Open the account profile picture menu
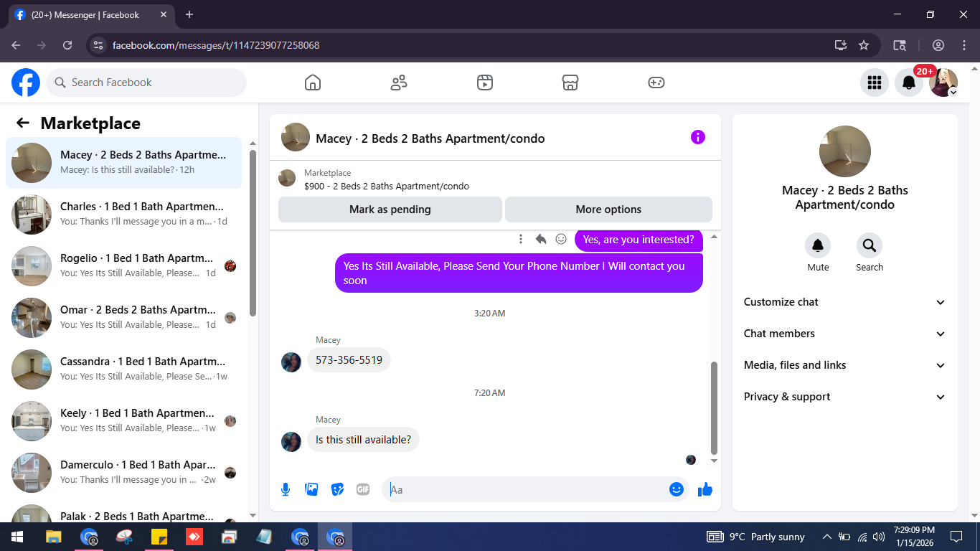The width and height of the screenshot is (980, 551). point(943,83)
